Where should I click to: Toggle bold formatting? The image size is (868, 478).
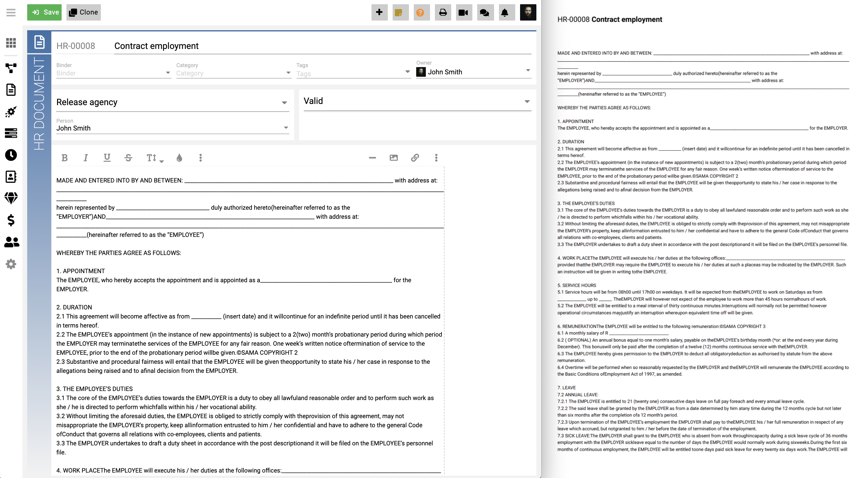pos(64,158)
